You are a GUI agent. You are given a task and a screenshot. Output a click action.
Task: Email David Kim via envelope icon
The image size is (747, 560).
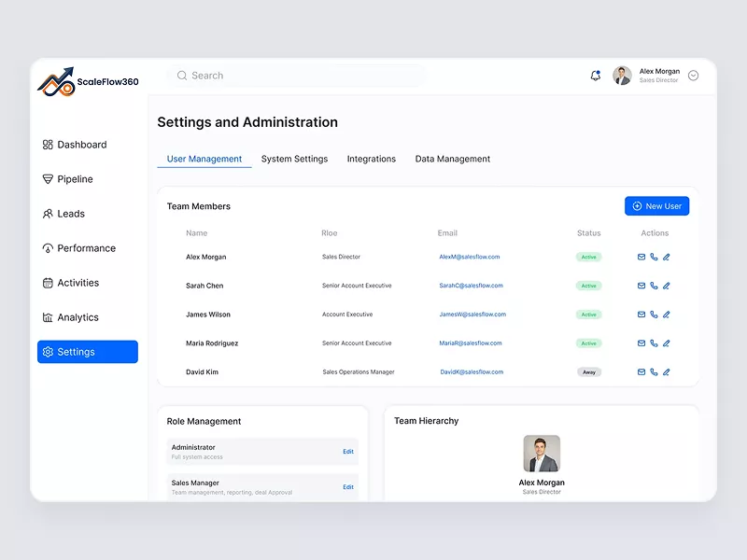[641, 371]
